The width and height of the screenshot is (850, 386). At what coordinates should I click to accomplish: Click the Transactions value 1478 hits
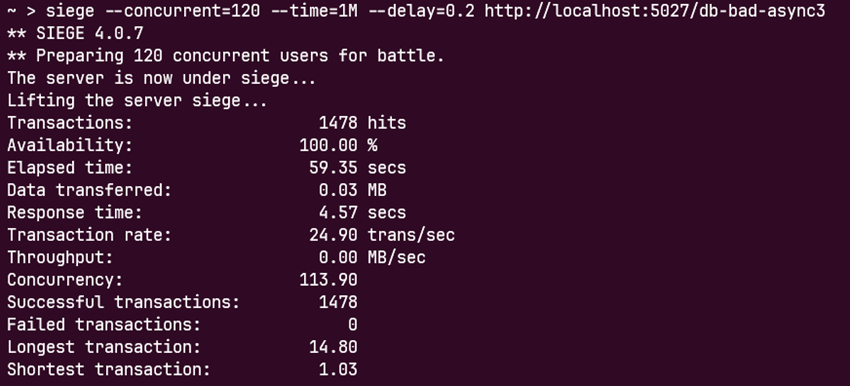point(362,123)
